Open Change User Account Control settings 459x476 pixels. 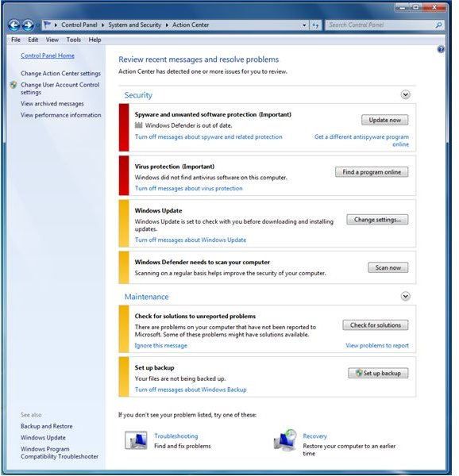[60, 88]
